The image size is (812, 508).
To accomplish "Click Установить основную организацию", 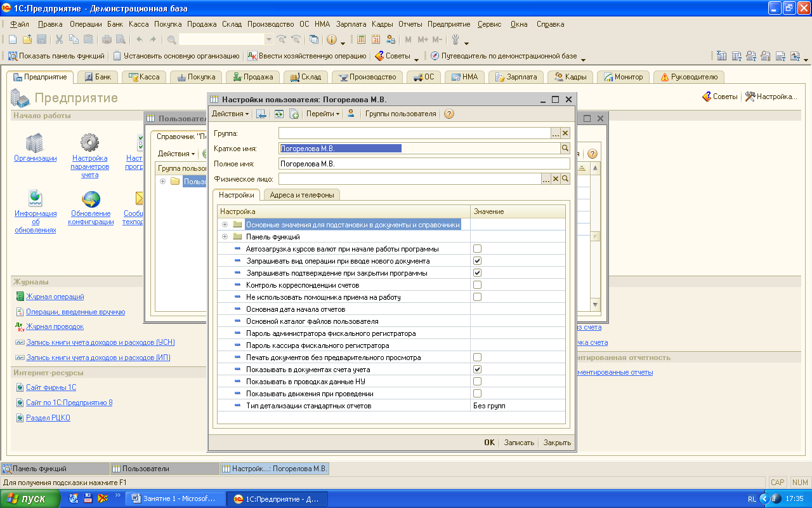I will point(176,56).
